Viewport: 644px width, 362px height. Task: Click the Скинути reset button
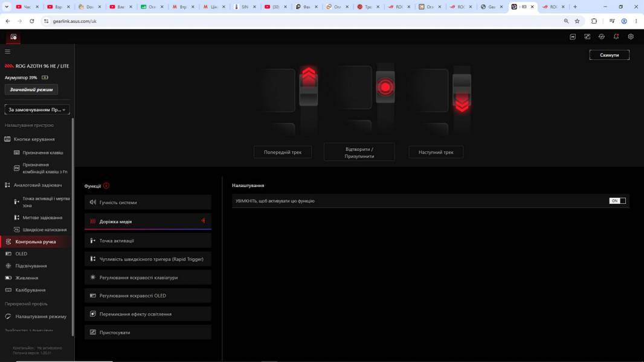(x=609, y=55)
